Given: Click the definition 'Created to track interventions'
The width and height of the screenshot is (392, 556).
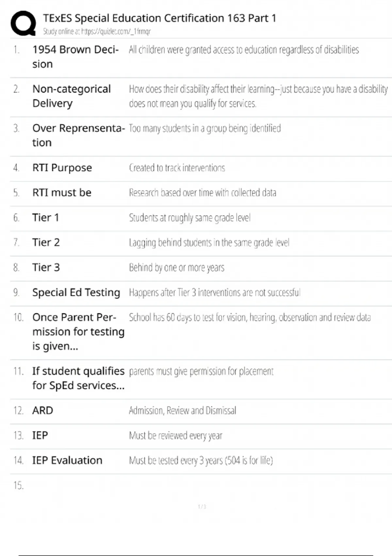Looking at the screenshot, I should click(177, 168).
